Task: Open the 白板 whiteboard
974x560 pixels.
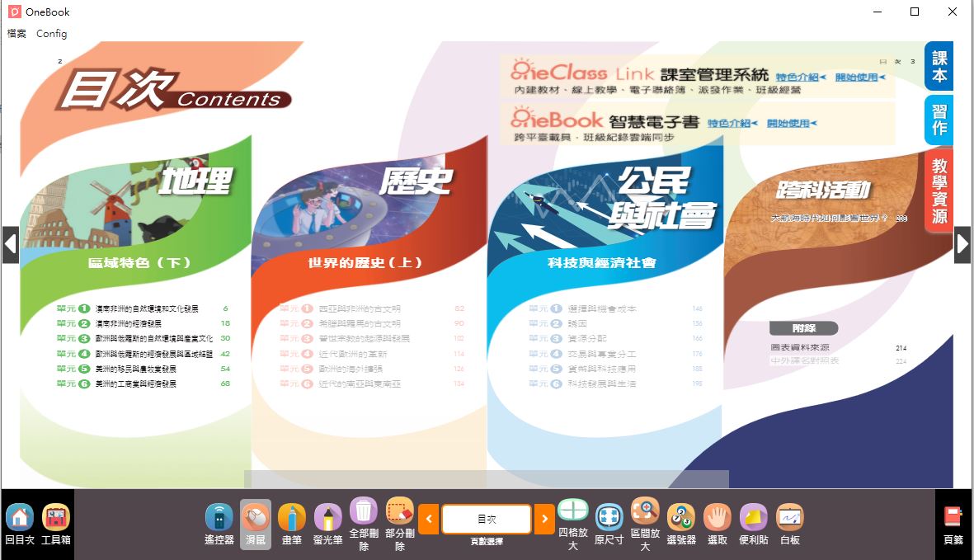Action: pos(789,524)
